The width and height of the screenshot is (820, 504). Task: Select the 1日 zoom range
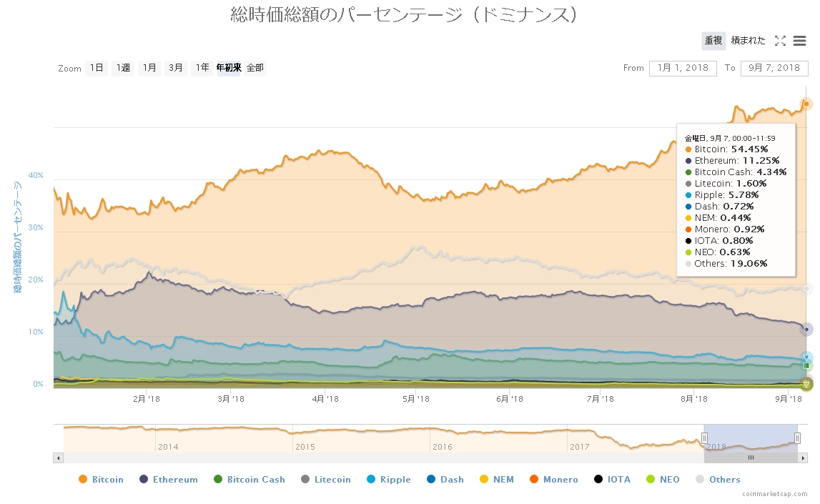pos(97,68)
